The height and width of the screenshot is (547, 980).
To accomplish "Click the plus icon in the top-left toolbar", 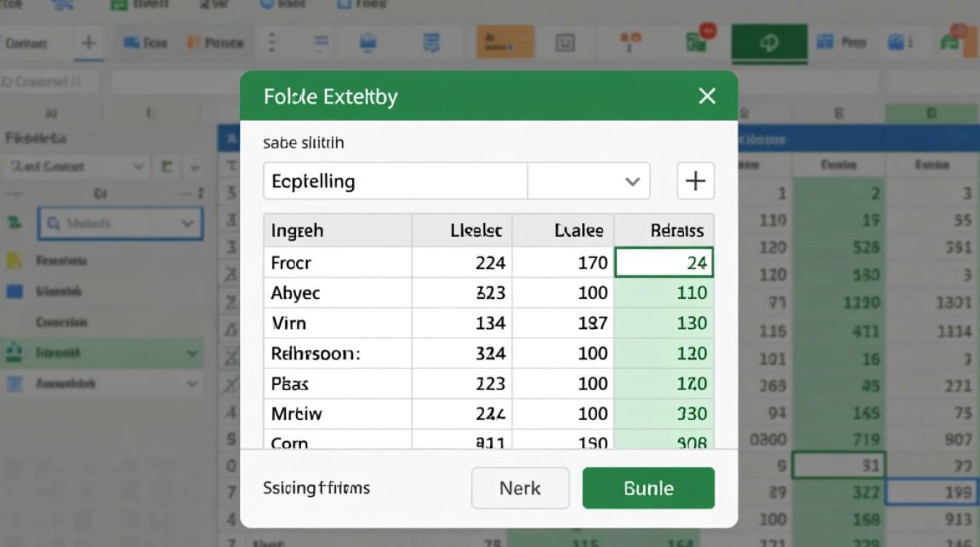I will tap(89, 42).
